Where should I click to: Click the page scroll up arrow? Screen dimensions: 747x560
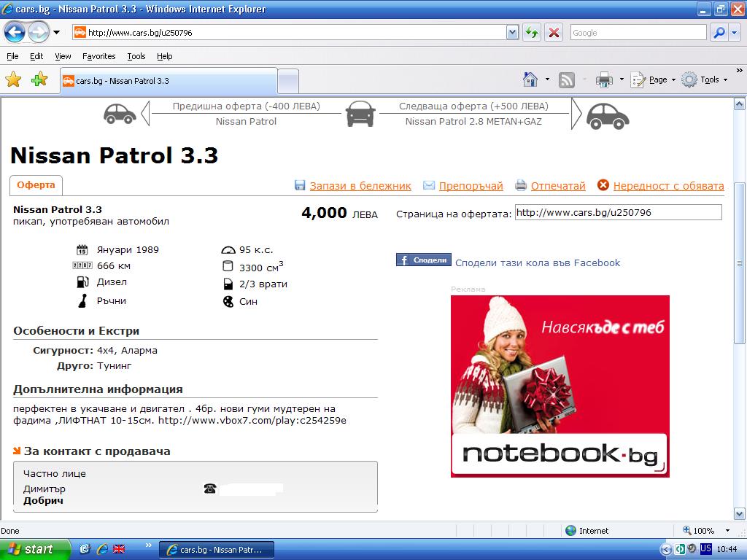[740, 104]
